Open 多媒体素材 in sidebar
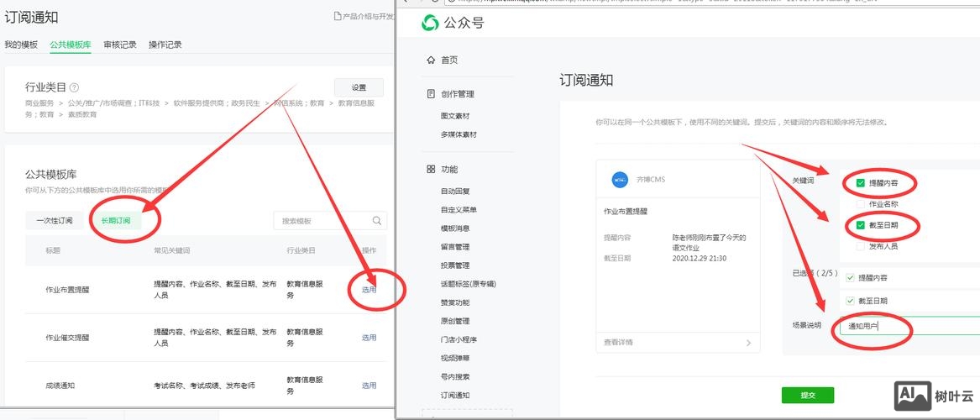Viewport: 980px width, 420px height. pyautogui.click(x=459, y=134)
